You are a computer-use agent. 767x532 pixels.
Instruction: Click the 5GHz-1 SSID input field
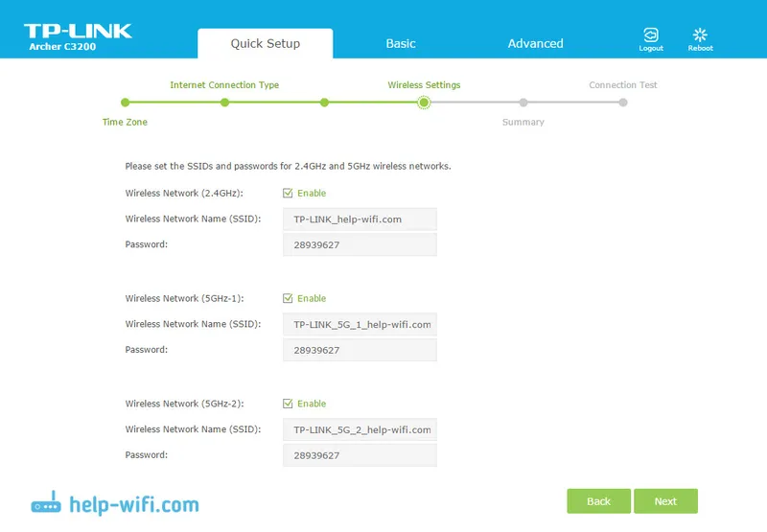(x=360, y=324)
